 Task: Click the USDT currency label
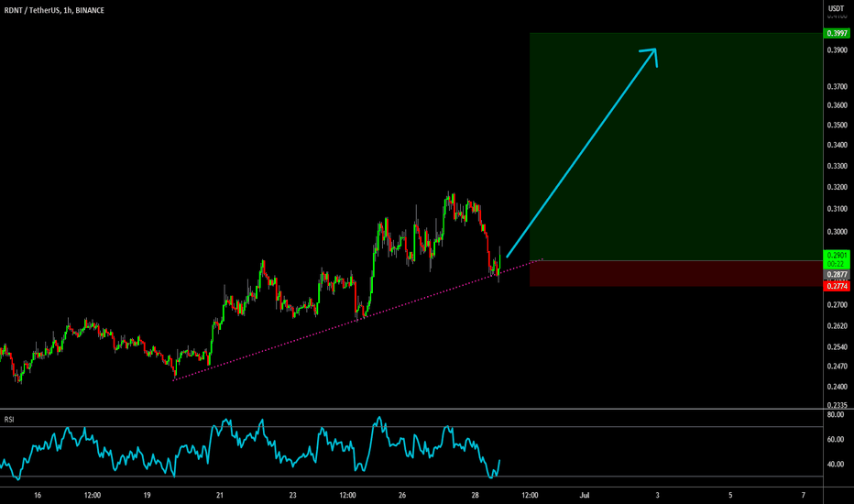(836, 8)
